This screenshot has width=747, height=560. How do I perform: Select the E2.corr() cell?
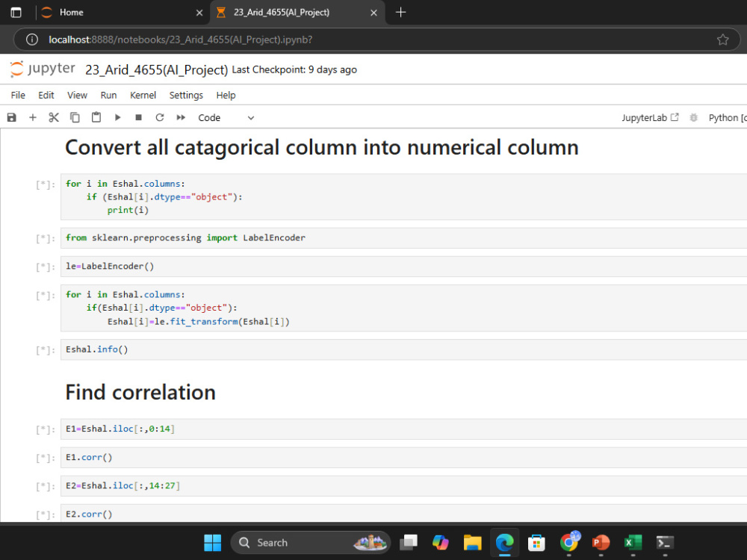pos(403,514)
